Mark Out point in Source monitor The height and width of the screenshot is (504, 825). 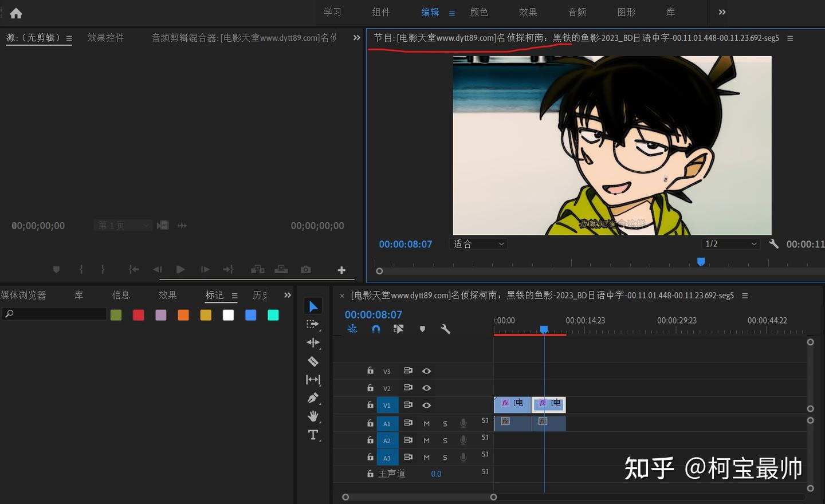tap(103, 269)
